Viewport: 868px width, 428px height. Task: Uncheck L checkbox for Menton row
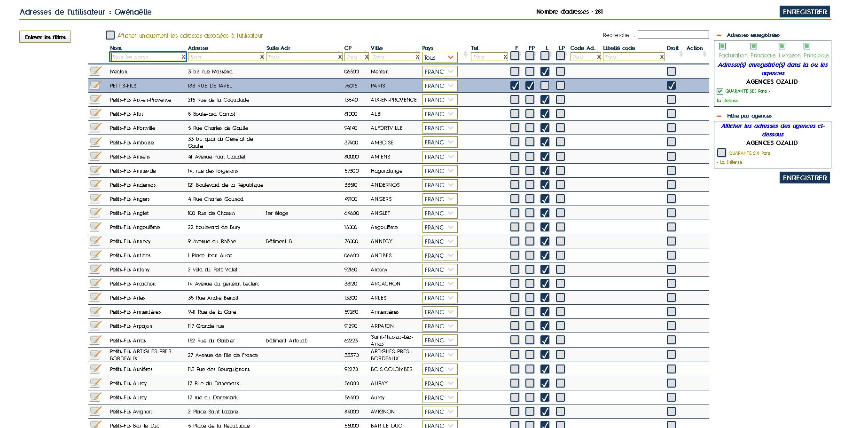pyautogui.click(x=545, y=71)
